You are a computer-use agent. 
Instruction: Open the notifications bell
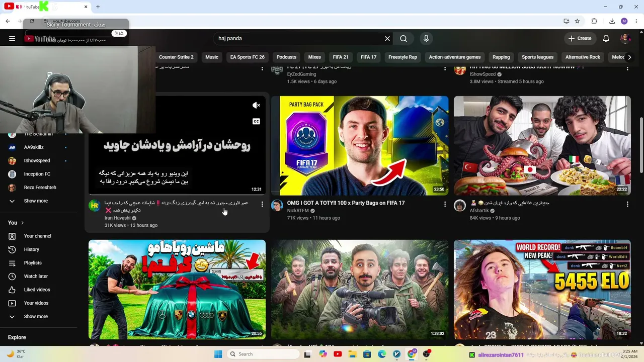pyautogui.click(x=606, y=38)
